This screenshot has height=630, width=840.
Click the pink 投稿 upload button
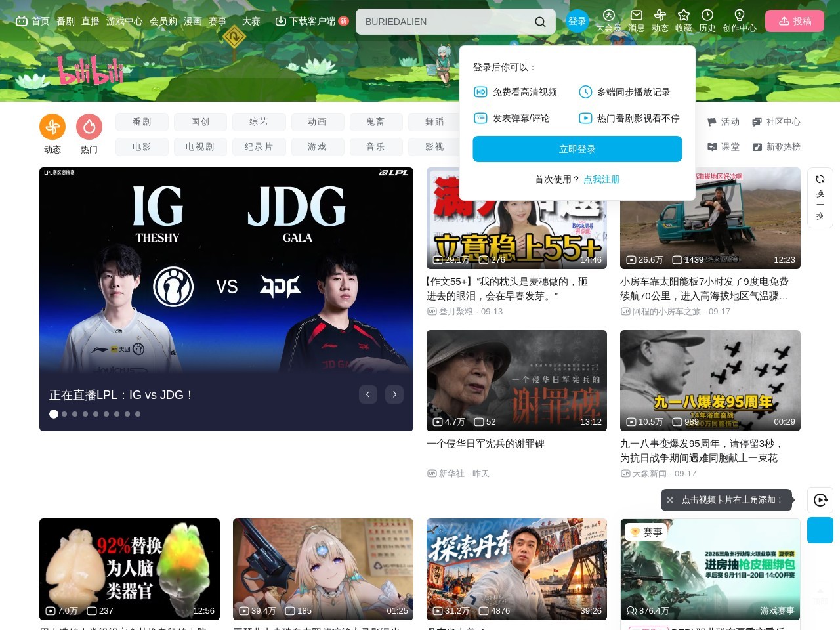(x=795, y=21)
